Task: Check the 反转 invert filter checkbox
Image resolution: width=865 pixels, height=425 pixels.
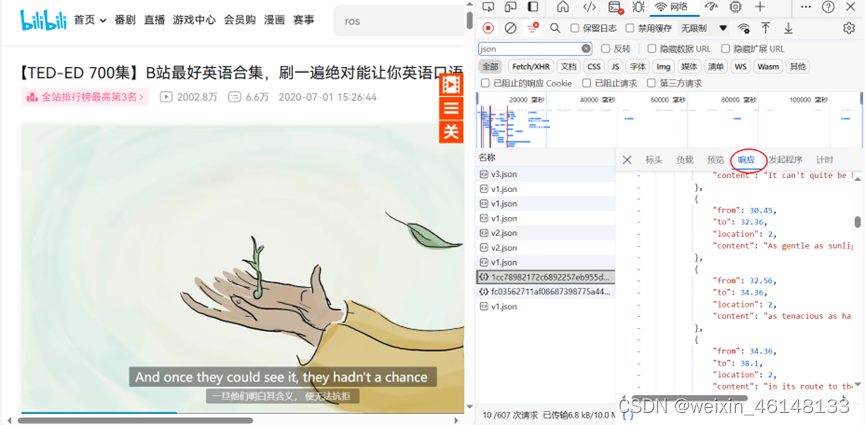Action: click(x=605, y=49)
